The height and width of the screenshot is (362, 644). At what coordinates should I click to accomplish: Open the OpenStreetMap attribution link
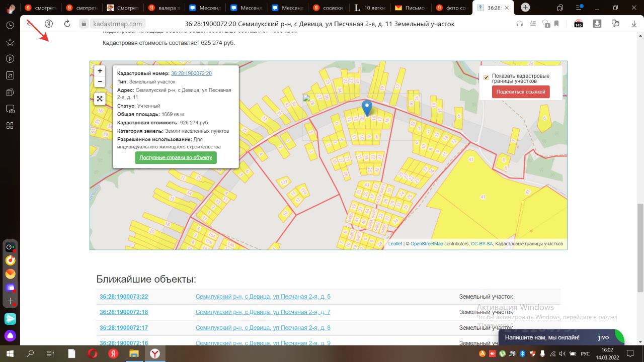coord(427,244)
